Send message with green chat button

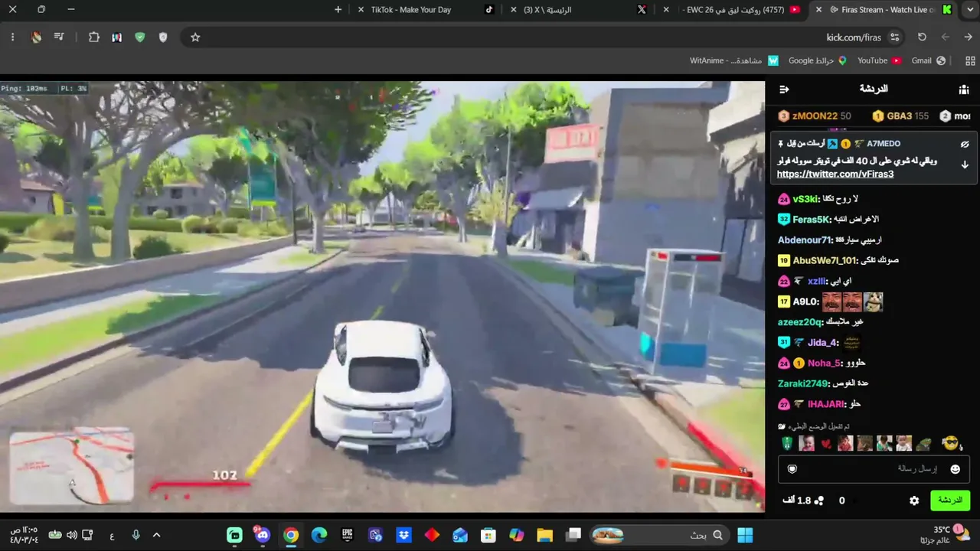950,500
